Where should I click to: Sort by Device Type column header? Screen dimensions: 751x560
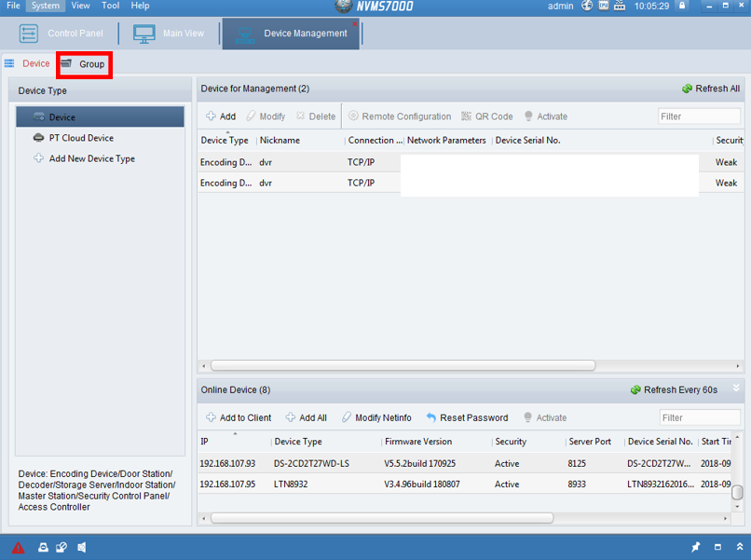click(x=225, y=141)
